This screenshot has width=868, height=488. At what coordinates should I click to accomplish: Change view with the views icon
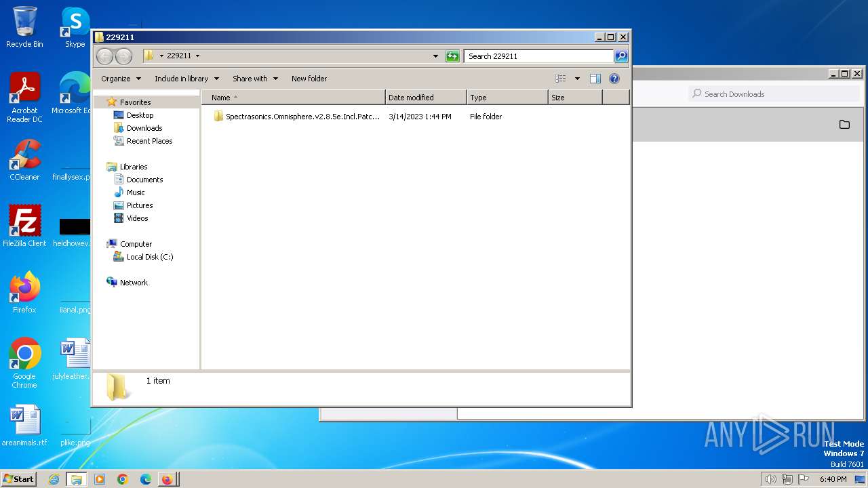(x=561, y=79)
